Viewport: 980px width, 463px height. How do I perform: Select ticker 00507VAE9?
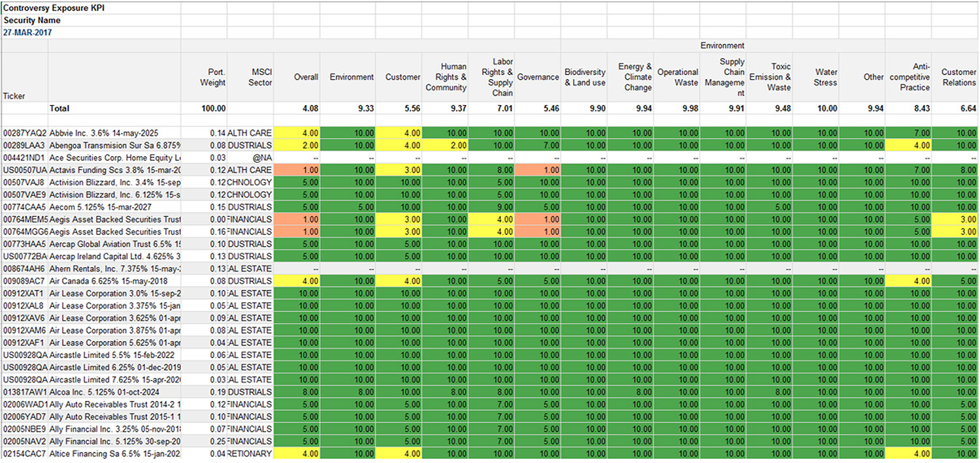[25, 195]
